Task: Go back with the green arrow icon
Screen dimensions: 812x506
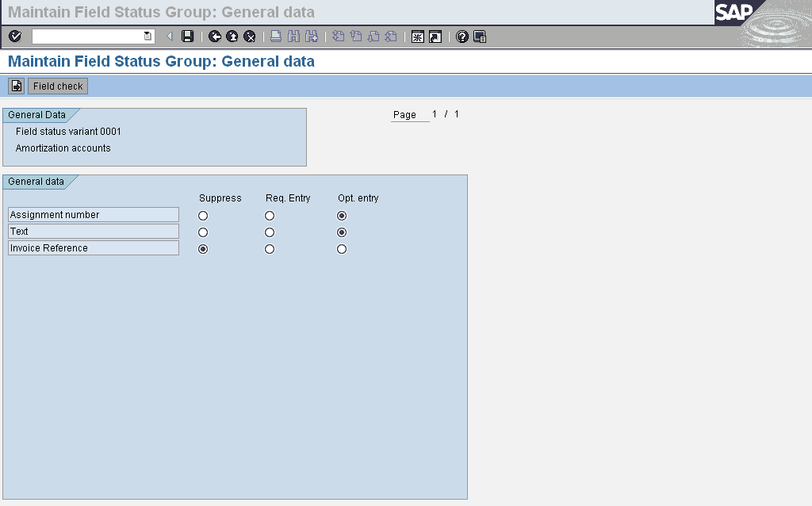Action: (x=214, y=36)
